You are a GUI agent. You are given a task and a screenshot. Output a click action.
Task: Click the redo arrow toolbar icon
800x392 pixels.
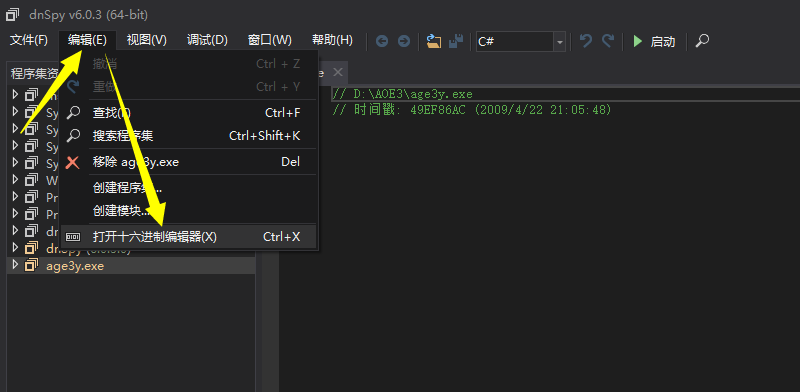pyautogui.click(x=608, y=41)
